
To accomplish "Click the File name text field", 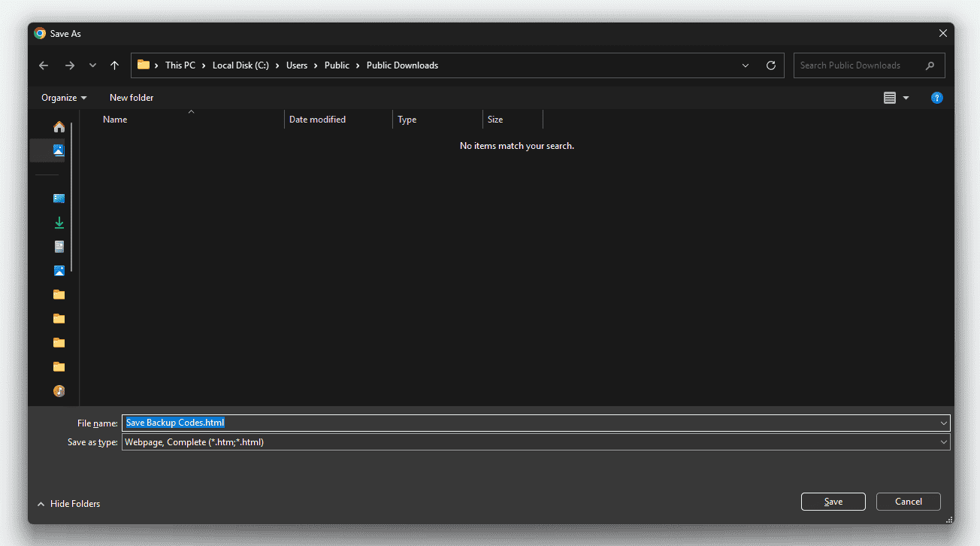I will tap(530, 423).
